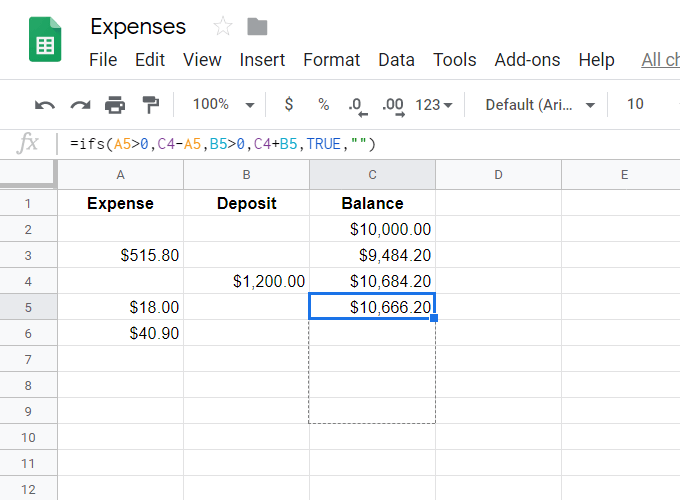
Task: Apply percent format to cell
Action: (323, 104)
